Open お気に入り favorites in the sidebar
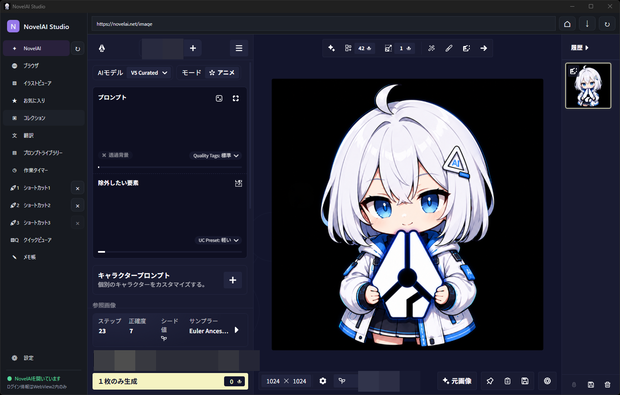620x395 pixels. [x=43, y=100]
